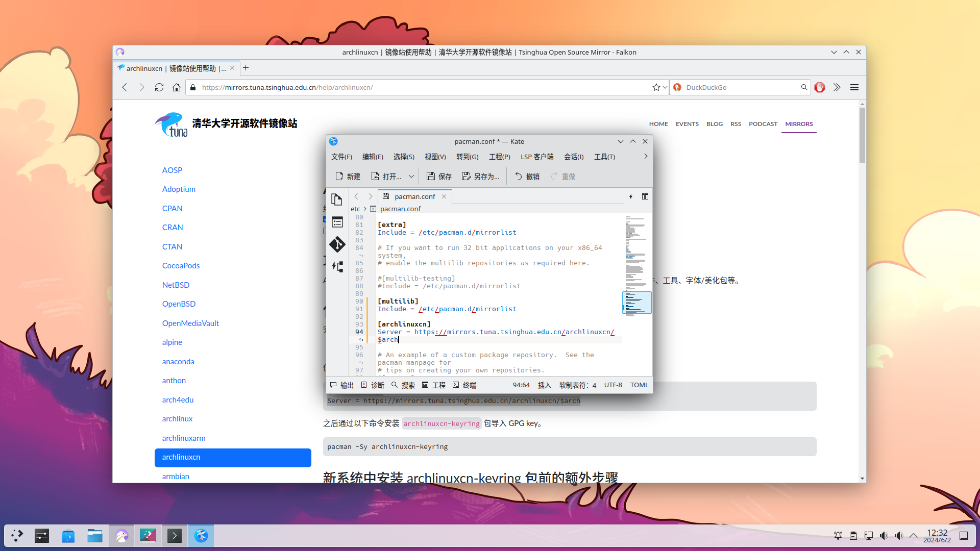Open the Git panel in Kate's sidebar

337,244
